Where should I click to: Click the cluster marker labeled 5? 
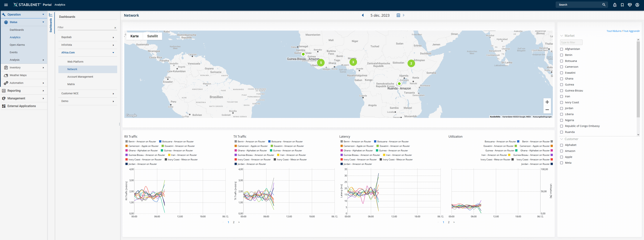[321, 63]
